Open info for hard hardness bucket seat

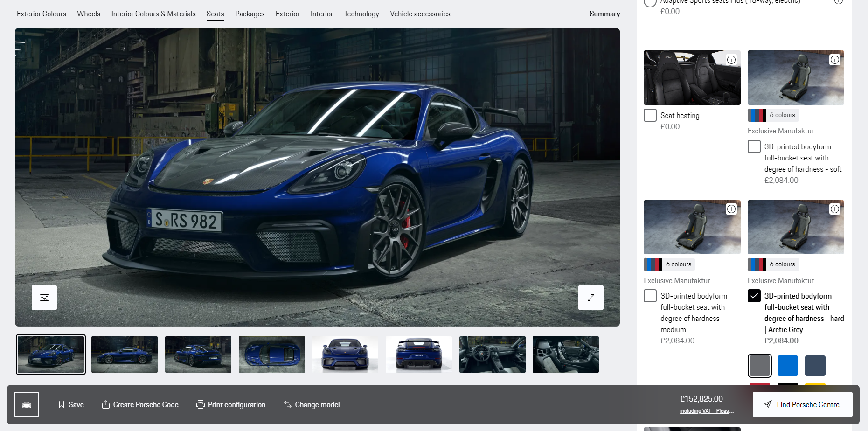pos(835,209)
